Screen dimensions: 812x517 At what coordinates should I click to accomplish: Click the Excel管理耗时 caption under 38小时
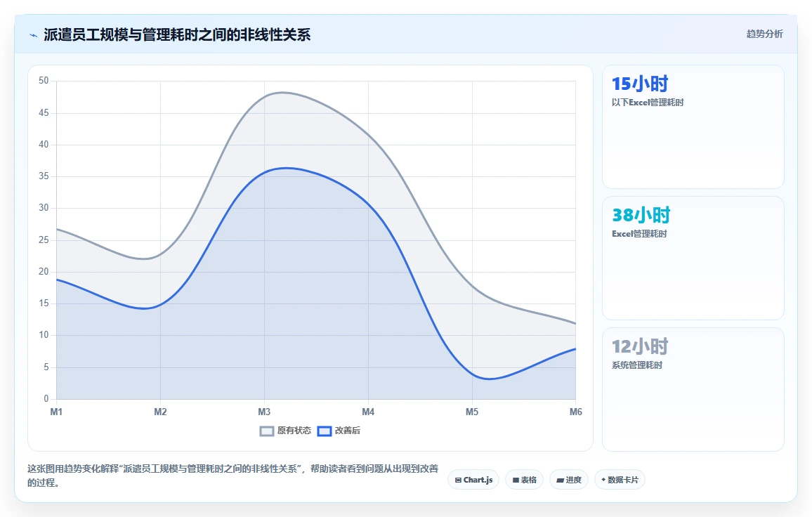[x=639, y=234]
